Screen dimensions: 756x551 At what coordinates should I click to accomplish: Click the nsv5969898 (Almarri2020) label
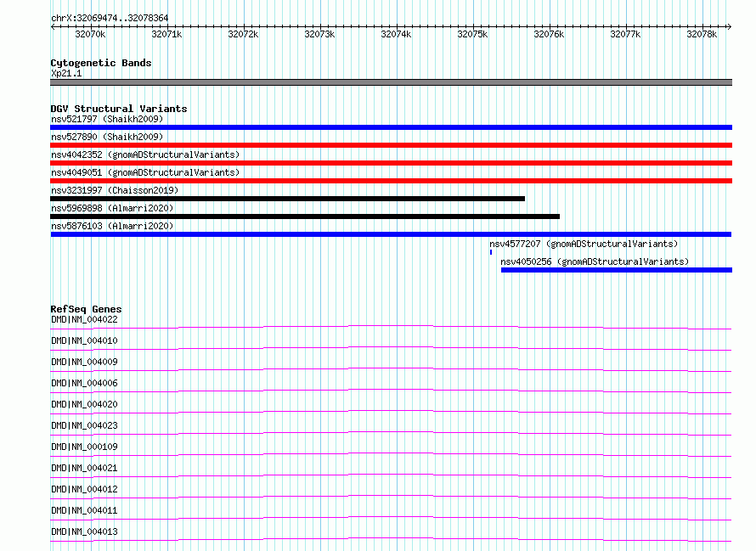click(x=112, y=208)
